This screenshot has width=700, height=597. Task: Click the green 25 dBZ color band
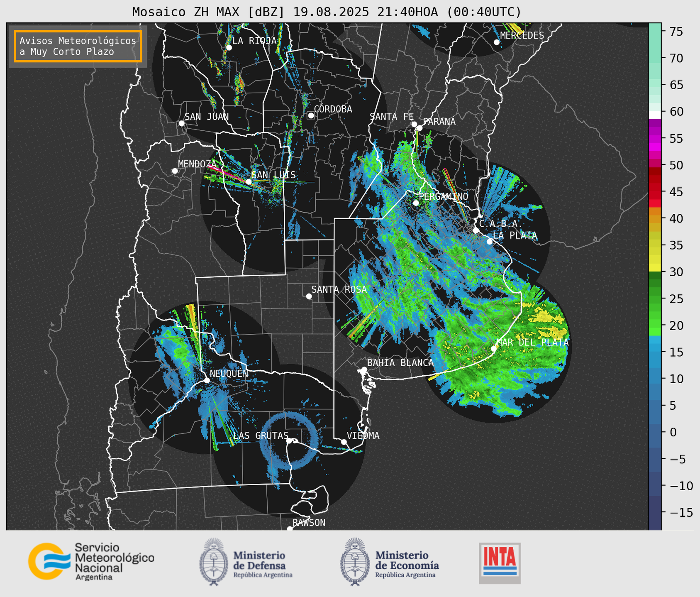(x=655, y=299)
